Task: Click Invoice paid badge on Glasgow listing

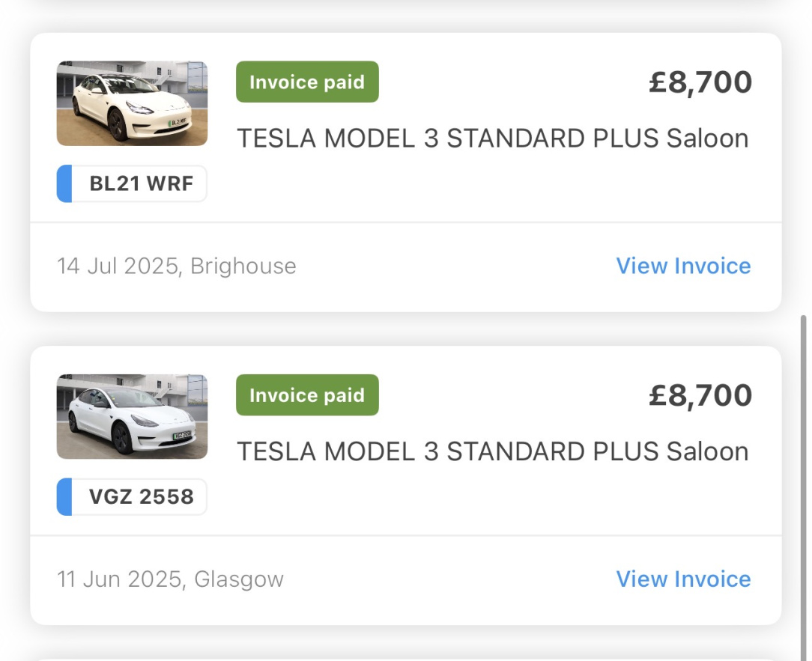Action: [x=307, y=395]
